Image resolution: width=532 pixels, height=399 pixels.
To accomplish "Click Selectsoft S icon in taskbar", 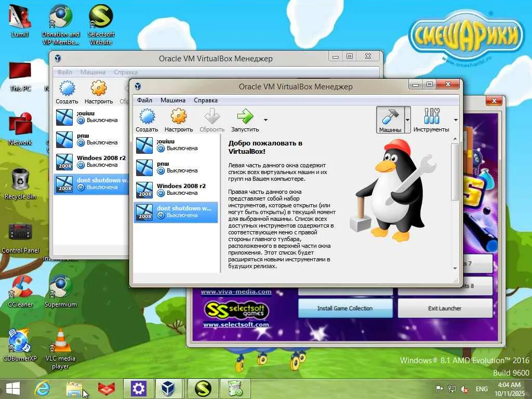I will pyautogui.click(x=203, y=389).
